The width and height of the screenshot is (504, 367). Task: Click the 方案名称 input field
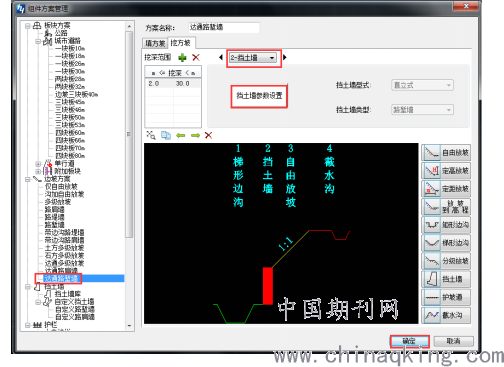[224, 28]
